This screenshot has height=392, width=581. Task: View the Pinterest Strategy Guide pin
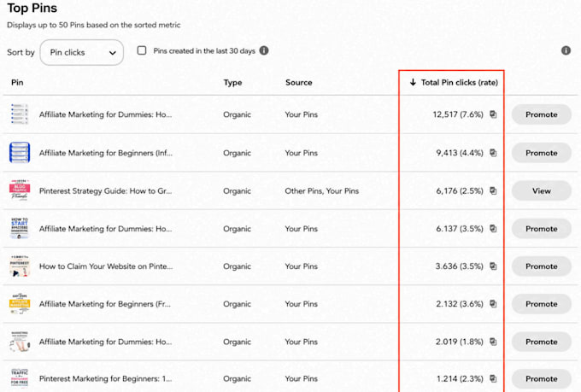pos(542,190)
